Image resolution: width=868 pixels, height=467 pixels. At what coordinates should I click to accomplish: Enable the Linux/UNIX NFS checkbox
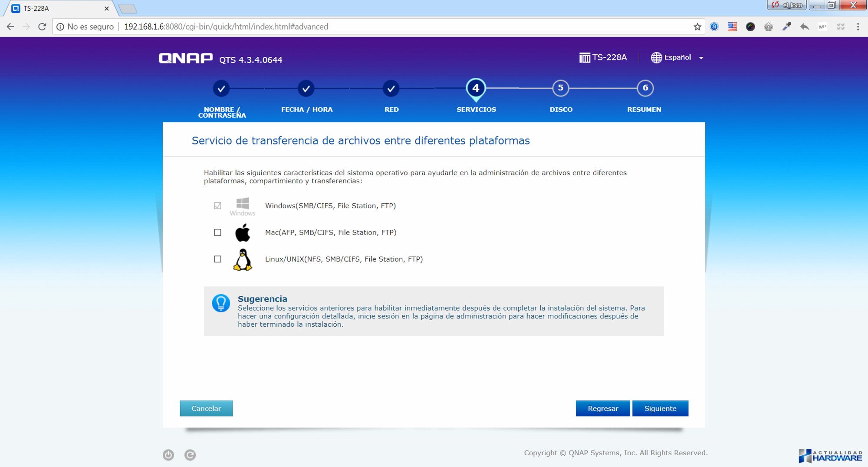(218, 259)
